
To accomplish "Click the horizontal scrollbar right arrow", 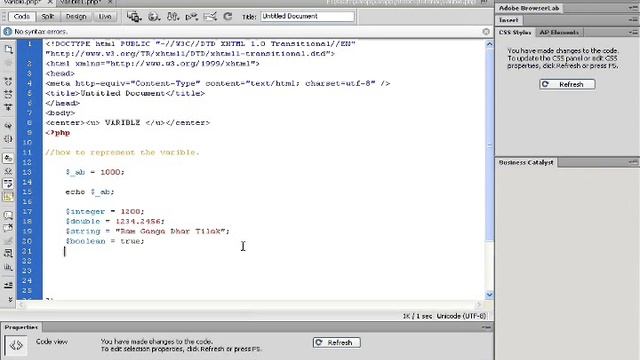I will [x=479, y=304].
